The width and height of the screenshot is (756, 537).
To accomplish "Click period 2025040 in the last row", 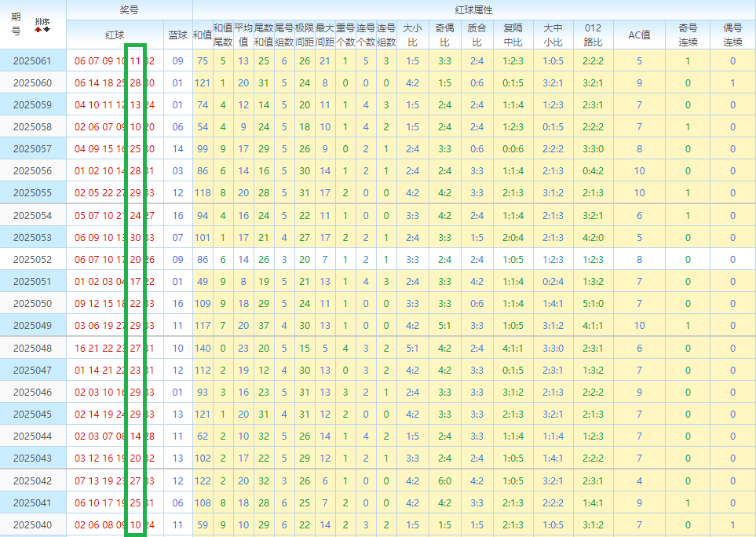I will point(32,524).
